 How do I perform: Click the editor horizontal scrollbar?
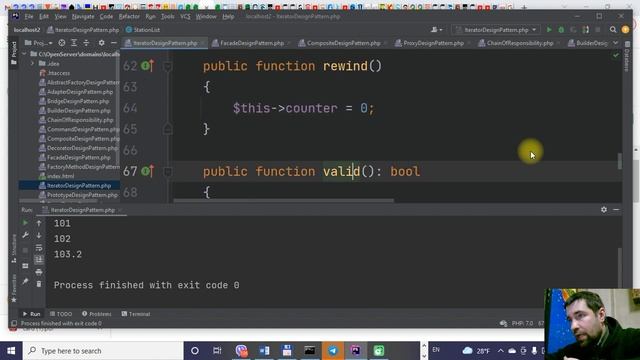(x=283, y=201)
